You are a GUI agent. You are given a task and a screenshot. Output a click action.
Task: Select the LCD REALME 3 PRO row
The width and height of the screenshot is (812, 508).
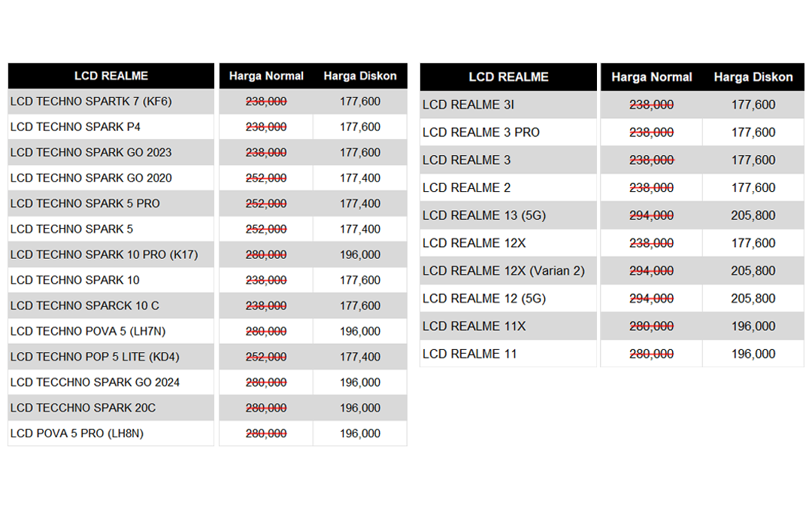point(481,133)
